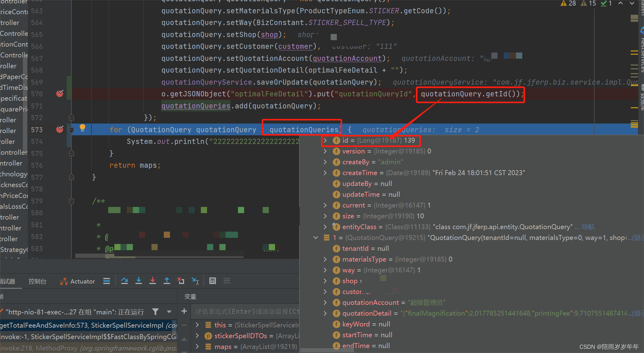Expand the maps variable node

pos(197,347)
